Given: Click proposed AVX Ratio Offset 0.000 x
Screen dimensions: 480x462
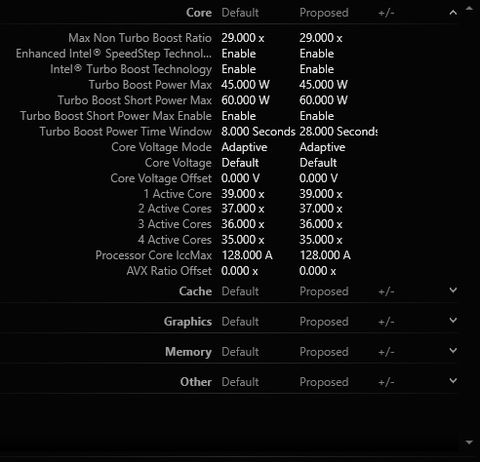Looking at the screenshot, I should click(317, 271).
